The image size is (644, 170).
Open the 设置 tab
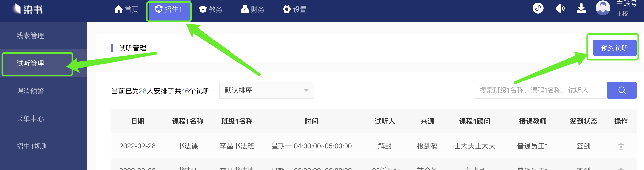[295, 9]
